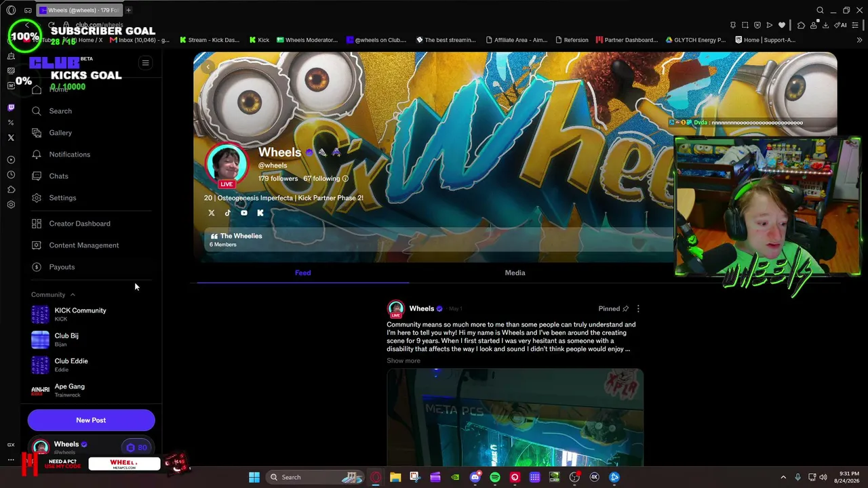Open Search in the Club sidebar
Viewport: 868px width, 488px height.
[x=60, y=111]
